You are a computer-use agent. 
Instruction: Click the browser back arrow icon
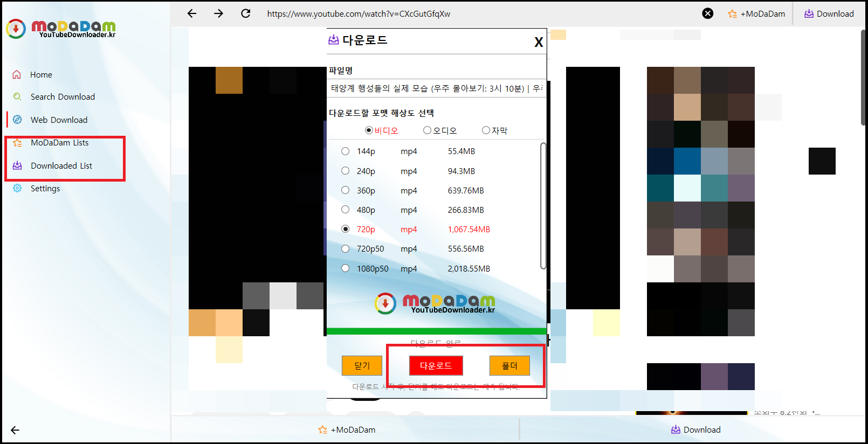[x=192, y=13]
